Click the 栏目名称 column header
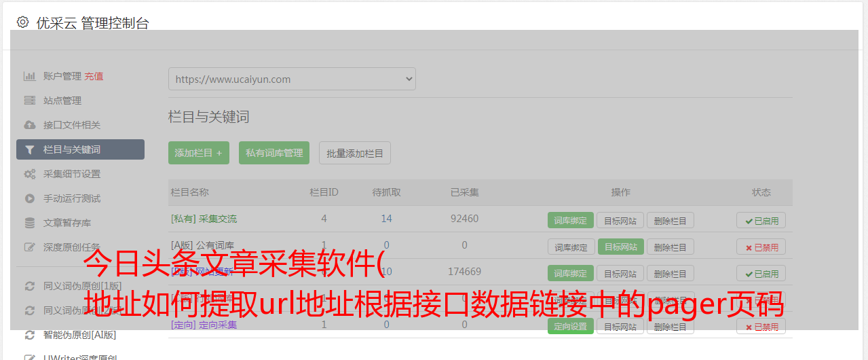 [x=189, y=192]
